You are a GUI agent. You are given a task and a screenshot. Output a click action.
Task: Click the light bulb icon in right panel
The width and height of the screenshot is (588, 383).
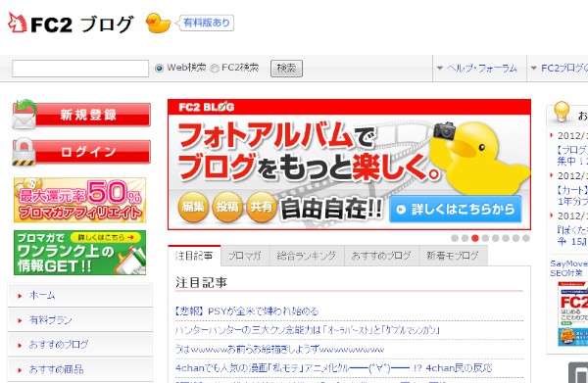click(x=562, y=112)
